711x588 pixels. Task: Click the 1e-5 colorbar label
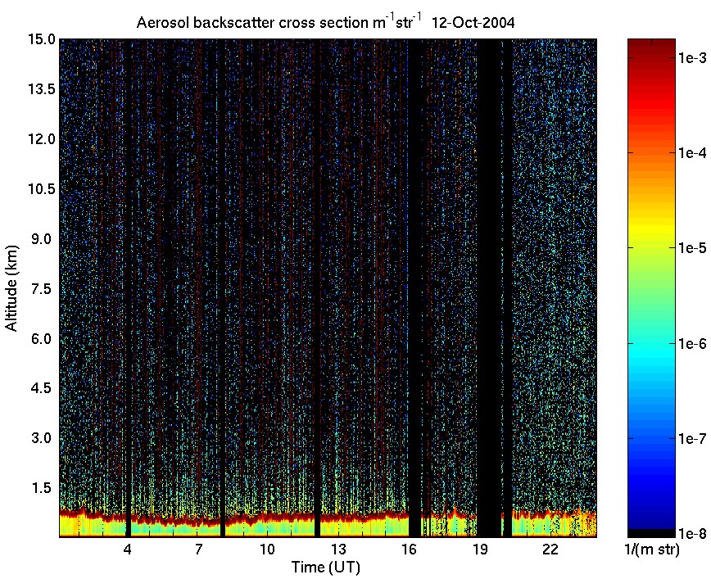tap(692, 248)
